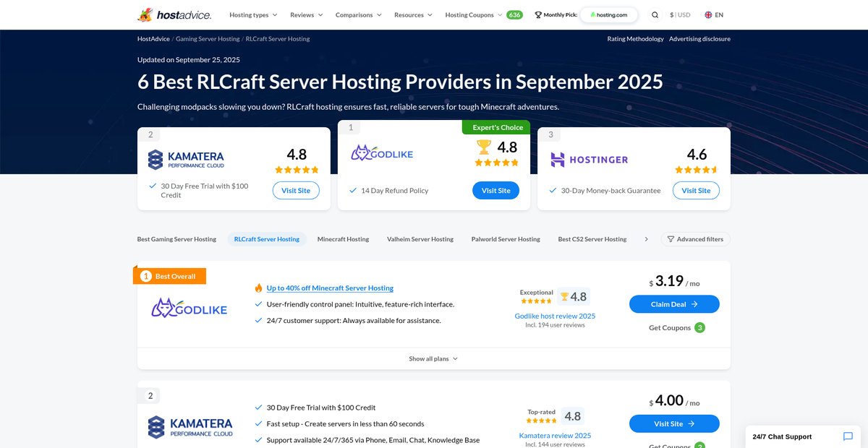Click the star rating under Hostinger 4.6

click(697, 170)
